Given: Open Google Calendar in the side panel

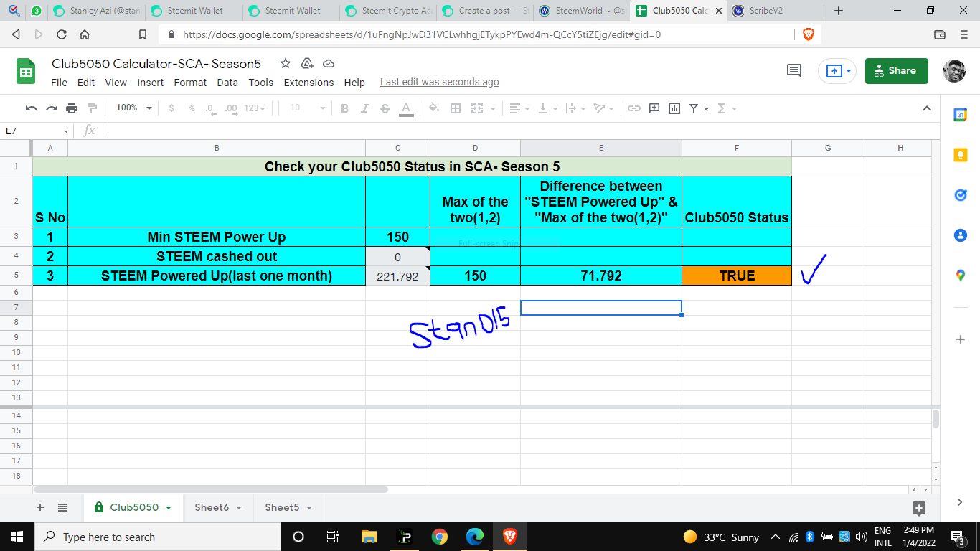Looking at the screenshot, I should (x=961, y=115).
